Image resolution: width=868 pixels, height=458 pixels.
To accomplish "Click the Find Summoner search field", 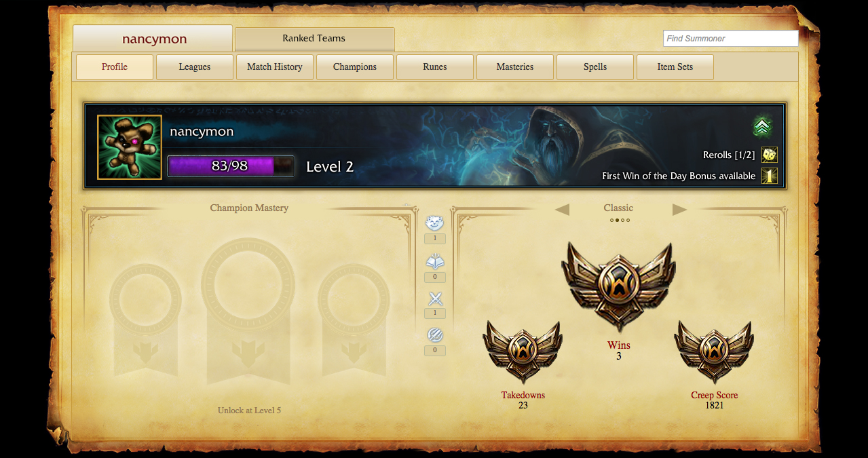I will [731, 39].
